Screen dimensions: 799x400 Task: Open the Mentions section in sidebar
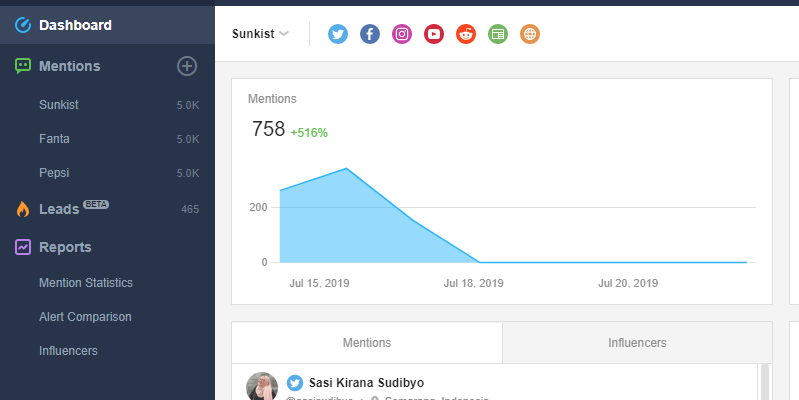(70, 66)
